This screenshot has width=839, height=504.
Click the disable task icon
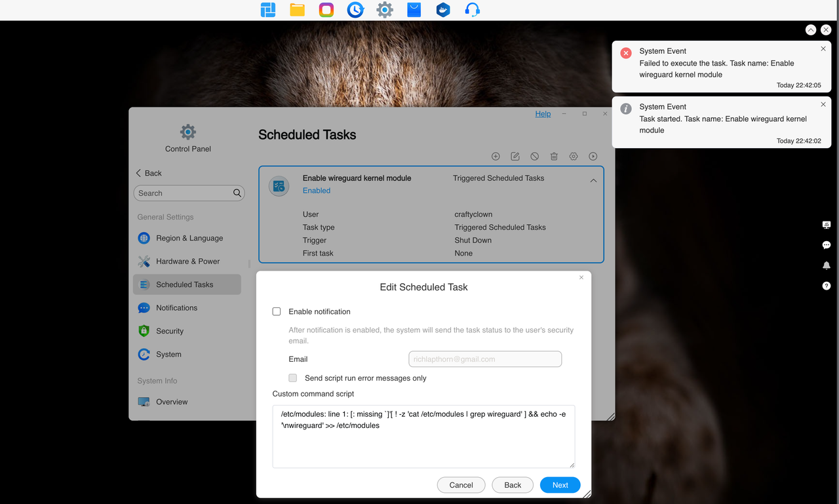[x=534, y=156]
